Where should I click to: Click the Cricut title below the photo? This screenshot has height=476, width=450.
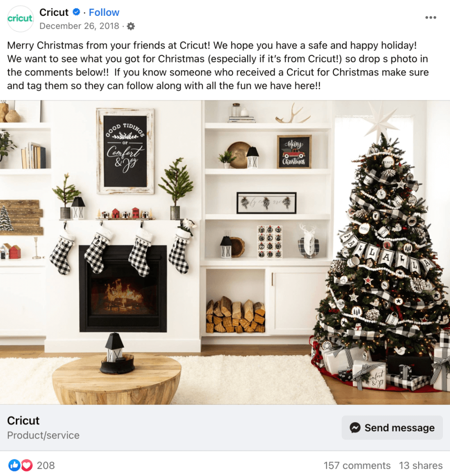pyautogui.click(x=23, y=421)
